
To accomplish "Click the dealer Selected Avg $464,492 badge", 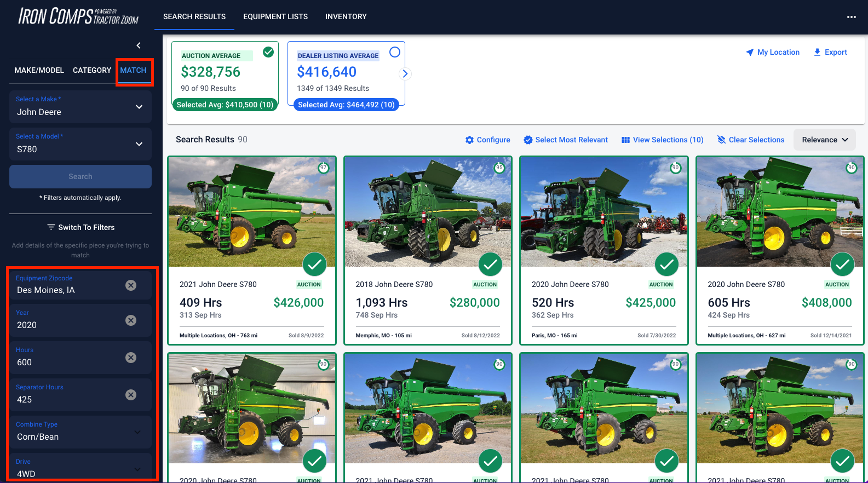I will coord(346,105).
